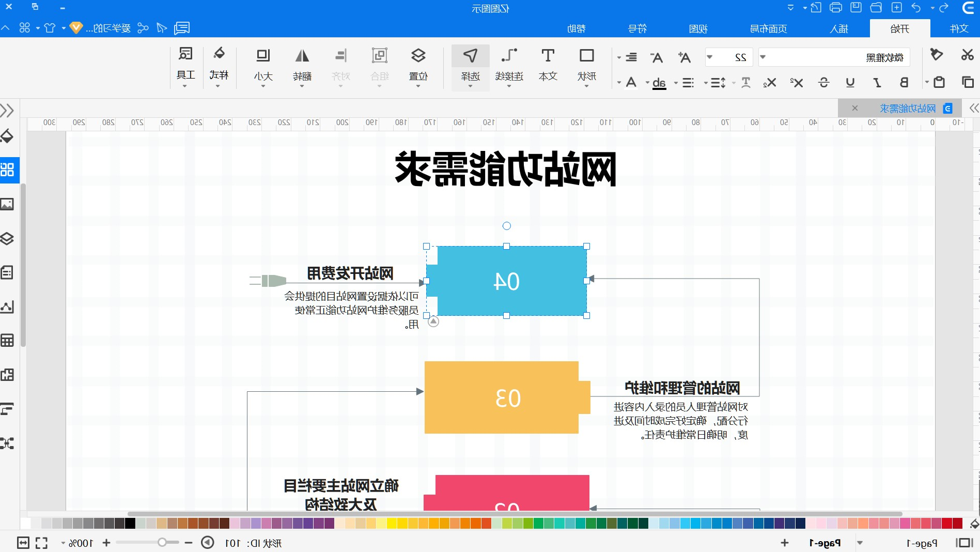Open the text highlight ab dropdown arrow

(x=647, y=83)
